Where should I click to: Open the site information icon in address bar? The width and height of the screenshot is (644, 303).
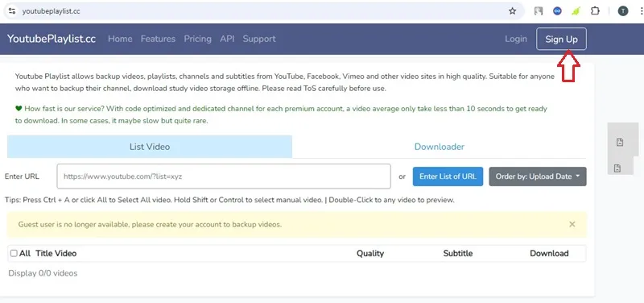coord(12,11)
